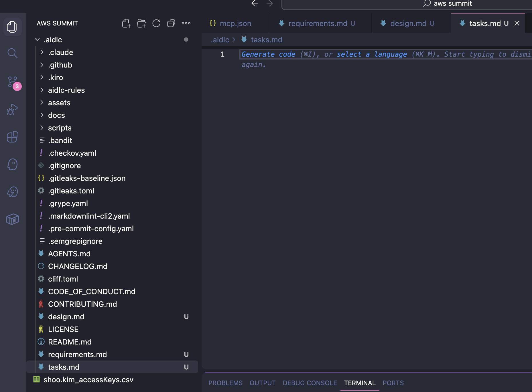Switch to the requirements.md tab
This screenshot has width=532, height=392.
(318, 23)
